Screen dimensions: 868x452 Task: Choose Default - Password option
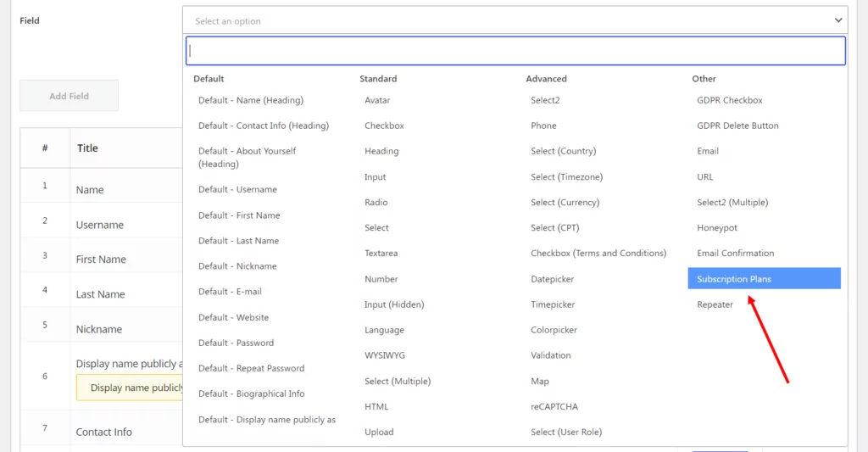click(x=236, y=343)
